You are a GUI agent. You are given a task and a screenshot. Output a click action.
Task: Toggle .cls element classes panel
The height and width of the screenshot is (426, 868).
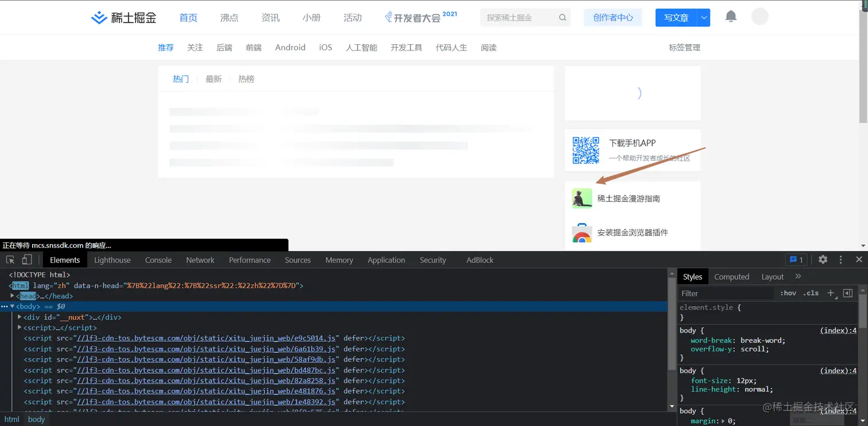[811, 293]
